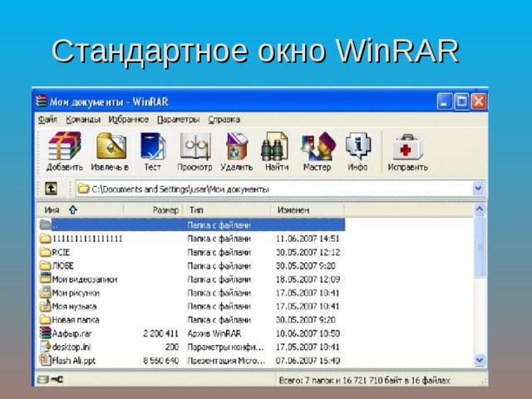Sort by the Размер column header
This screenshot has height=399, width=532.
tap(153, 210)
